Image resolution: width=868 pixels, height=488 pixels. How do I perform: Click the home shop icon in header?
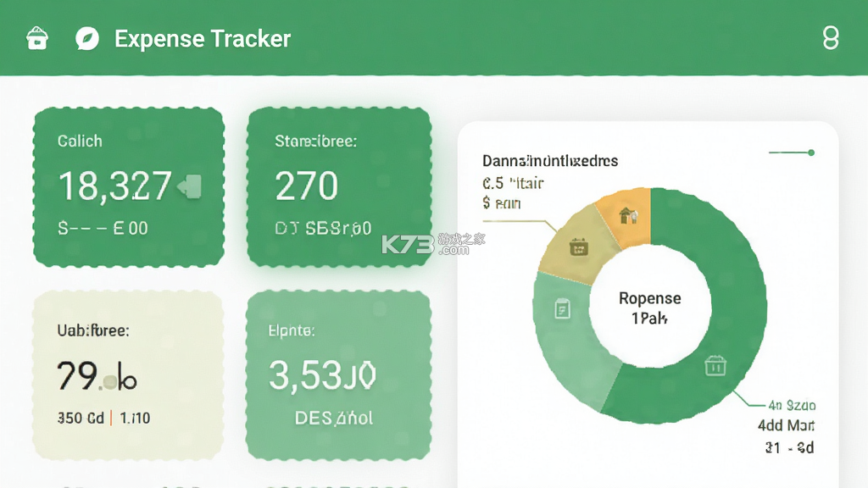pyautogui.click(x=37, y=39)
